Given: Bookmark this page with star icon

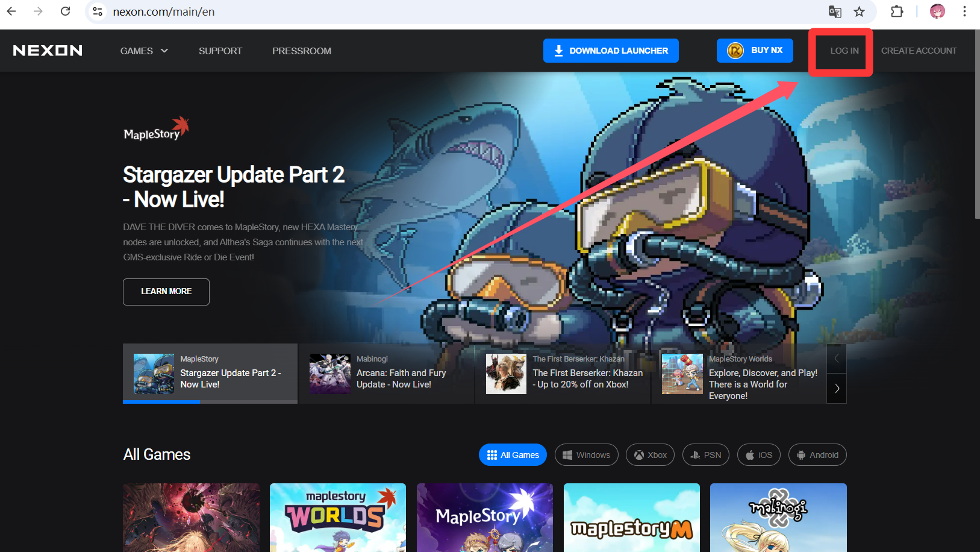Looking at the screenshot, I should (x=859, y=11).
